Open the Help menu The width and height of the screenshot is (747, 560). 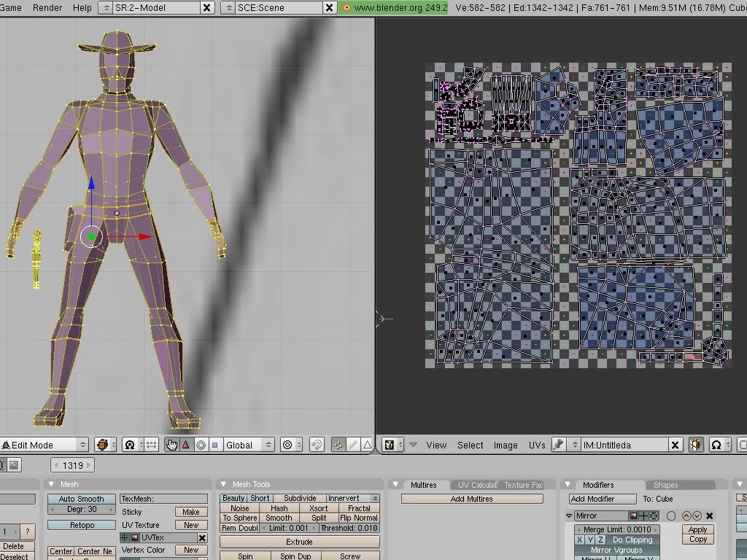tap(82, 7)
